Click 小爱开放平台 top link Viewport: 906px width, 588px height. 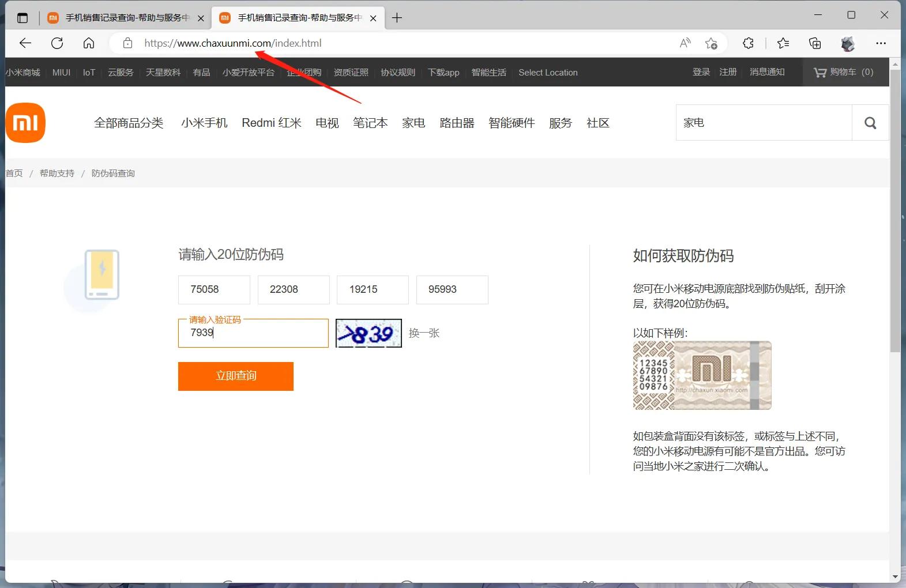coord(249,73)
